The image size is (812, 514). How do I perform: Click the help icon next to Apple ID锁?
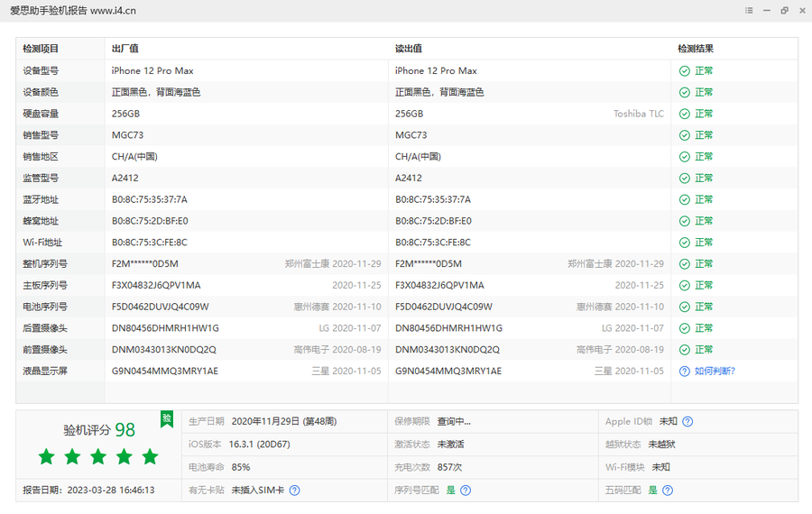point(687,422)
